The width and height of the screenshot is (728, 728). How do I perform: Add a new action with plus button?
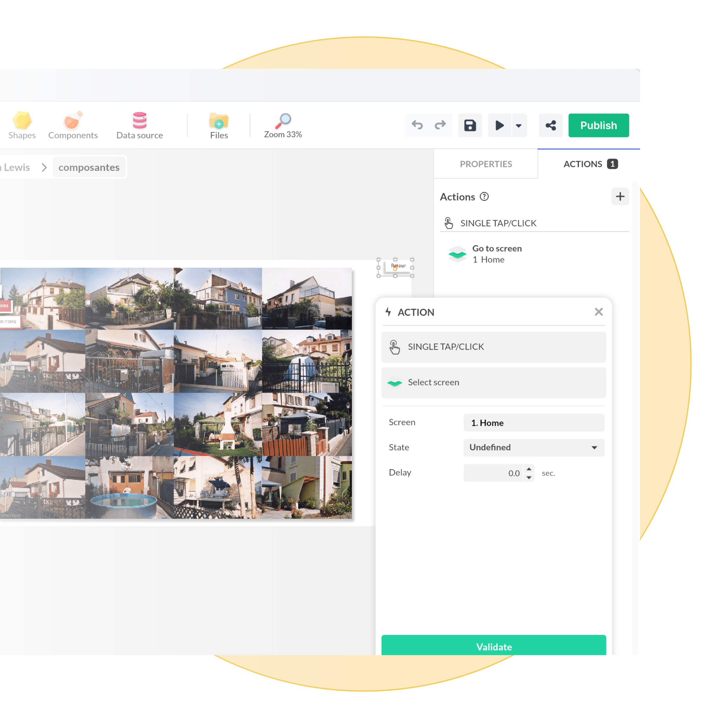(x=620, y=196)
